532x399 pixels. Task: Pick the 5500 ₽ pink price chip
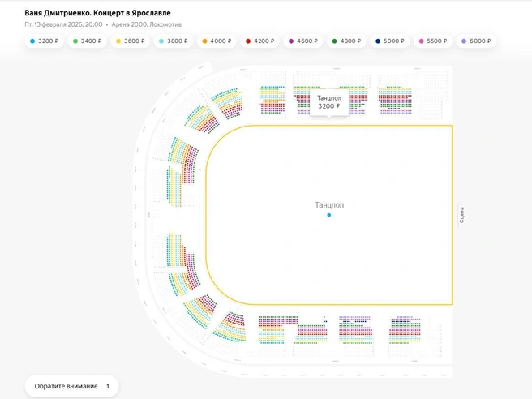tap(432, 41)
